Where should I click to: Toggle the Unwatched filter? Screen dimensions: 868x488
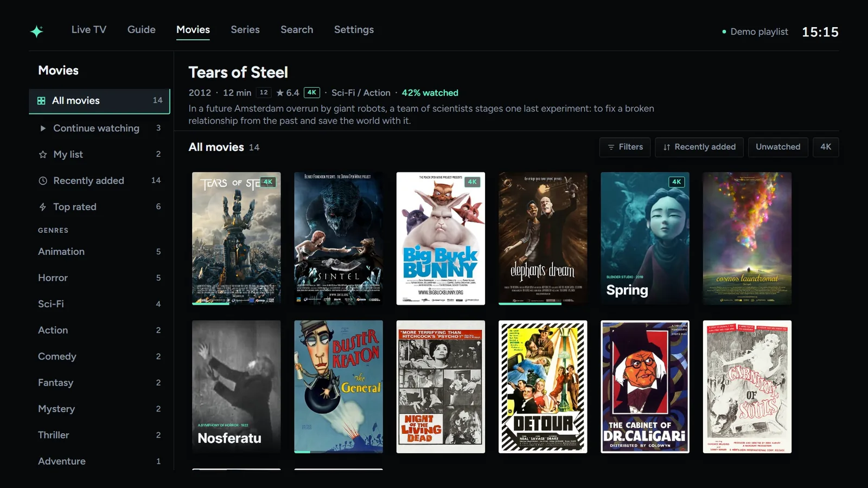(x=778, y=147)
